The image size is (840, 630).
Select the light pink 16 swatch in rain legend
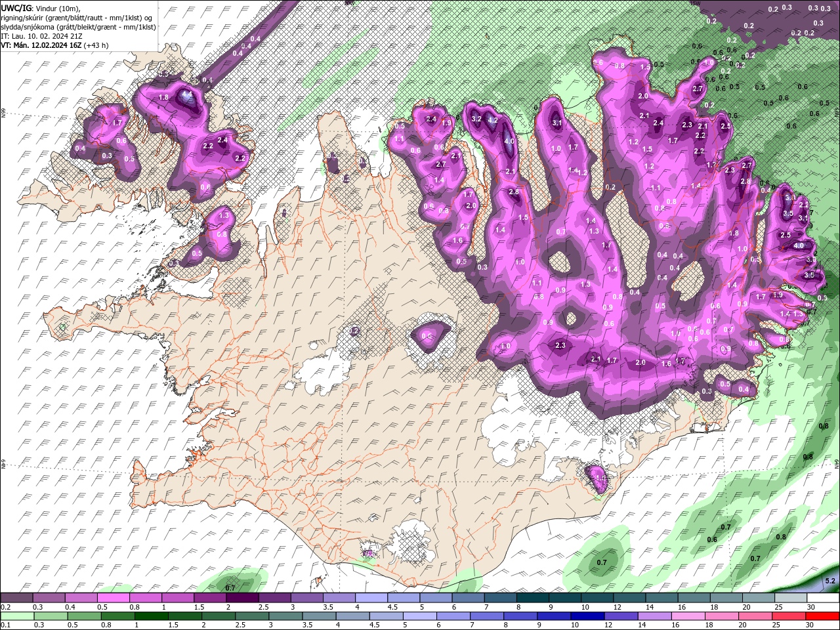688,616
